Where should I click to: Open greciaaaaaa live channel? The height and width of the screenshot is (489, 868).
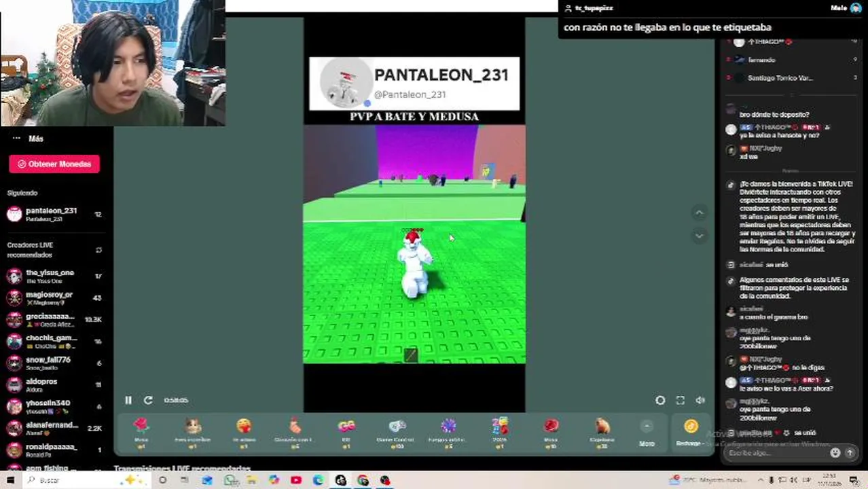(x=54, y=320)
